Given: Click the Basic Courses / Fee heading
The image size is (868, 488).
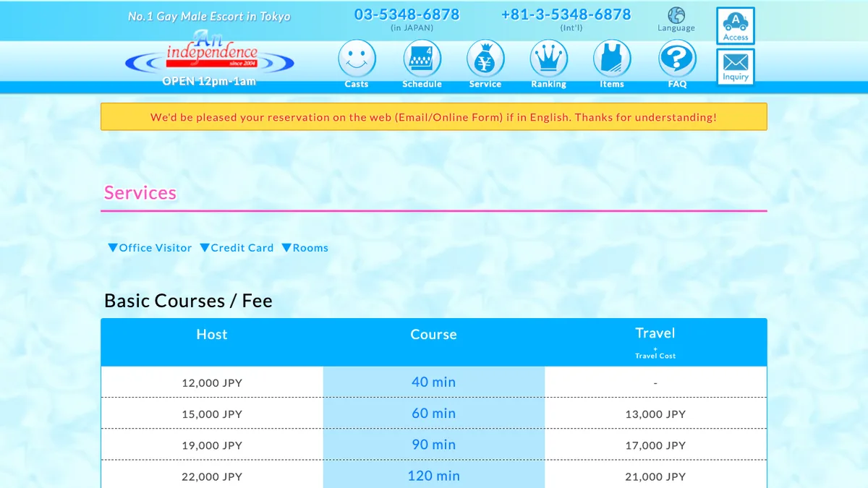Looking at the screenshot, I should [188, 301].
